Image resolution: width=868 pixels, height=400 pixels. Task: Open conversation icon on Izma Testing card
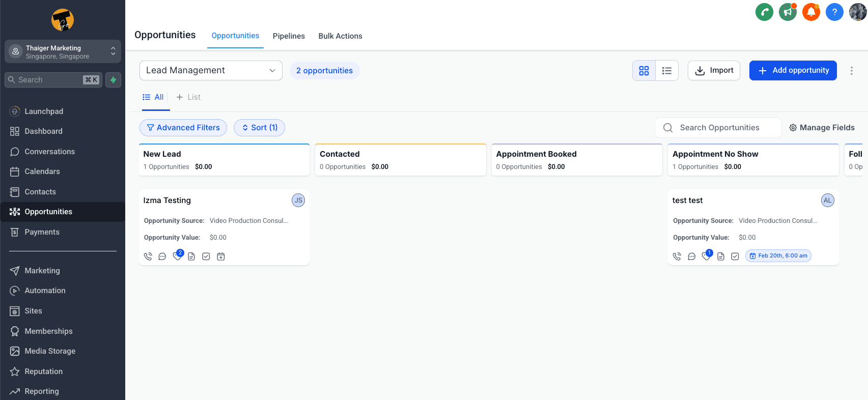click(162, 256)
